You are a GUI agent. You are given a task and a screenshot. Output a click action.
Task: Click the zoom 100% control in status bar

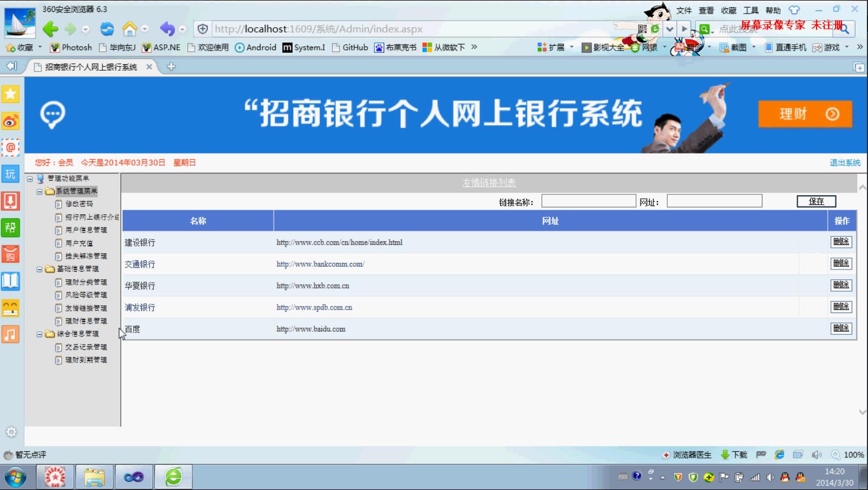click(x=848, y=455)
